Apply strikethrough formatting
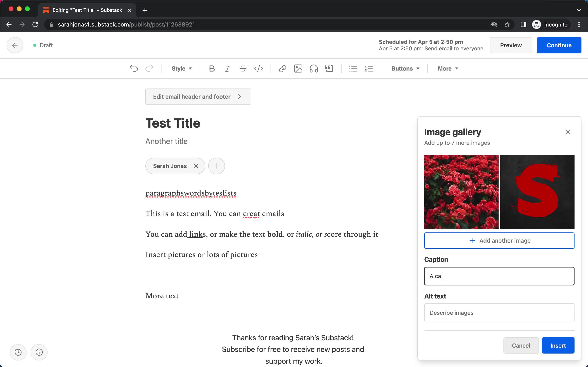 pyautogui.click(x=243, y=69)
